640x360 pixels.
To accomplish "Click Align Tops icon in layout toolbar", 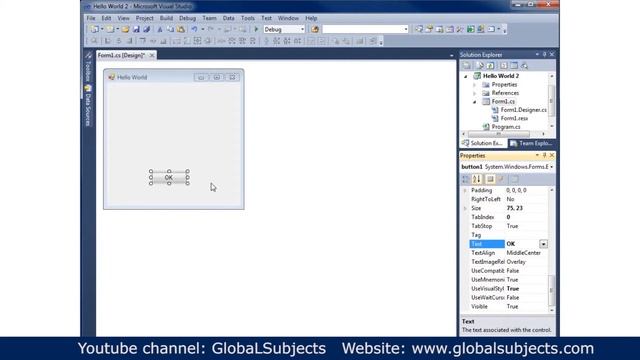I will tap(142, 41).
